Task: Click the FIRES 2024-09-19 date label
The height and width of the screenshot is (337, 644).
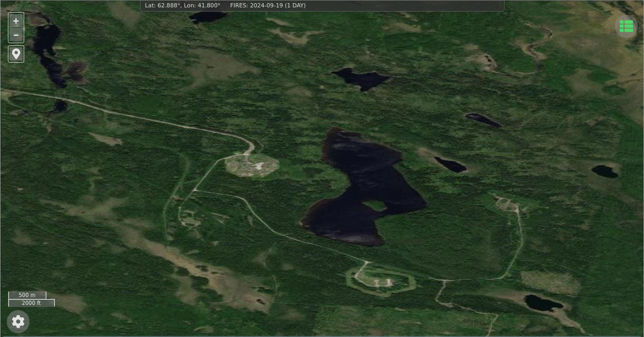Action: click(268, 6)
